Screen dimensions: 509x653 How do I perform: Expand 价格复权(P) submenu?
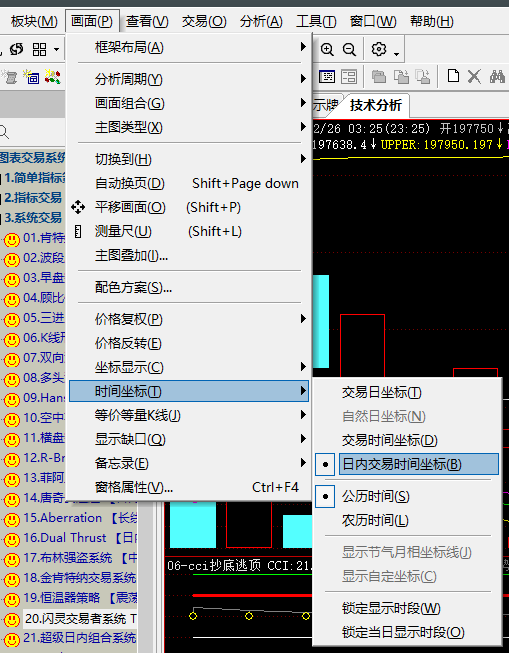click(x=189, y=319)
